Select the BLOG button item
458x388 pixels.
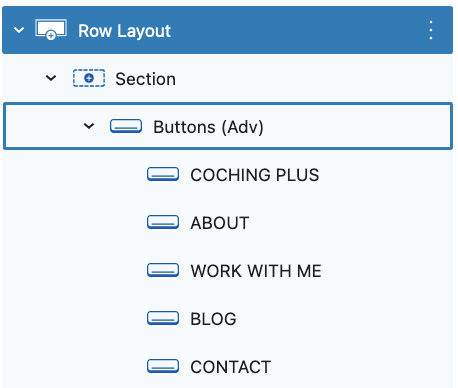click(x=213, y=319)
